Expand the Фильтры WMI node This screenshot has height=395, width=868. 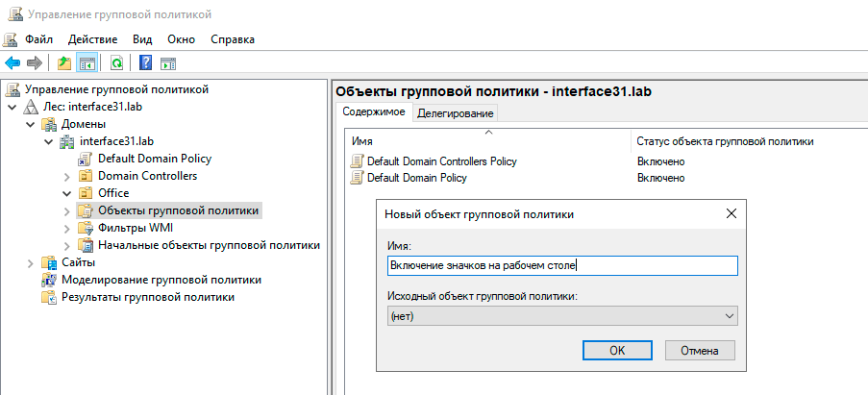pos(66,228)
